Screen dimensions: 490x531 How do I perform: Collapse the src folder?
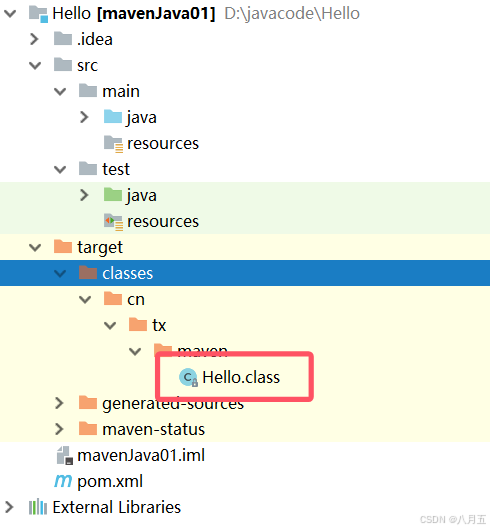(x=35, y=66)
